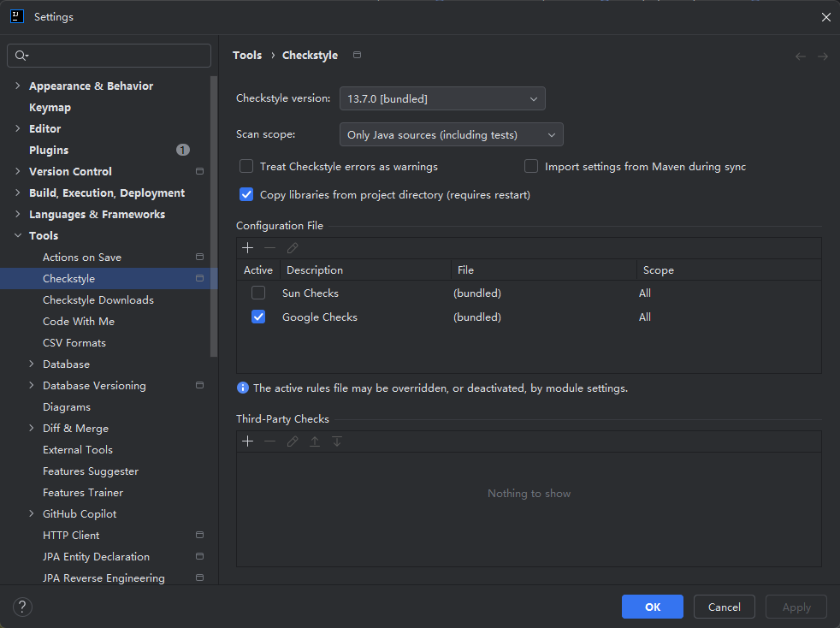The image size is (840, 628).
Task: Open Plugins settings page
Action: [49, 150]
